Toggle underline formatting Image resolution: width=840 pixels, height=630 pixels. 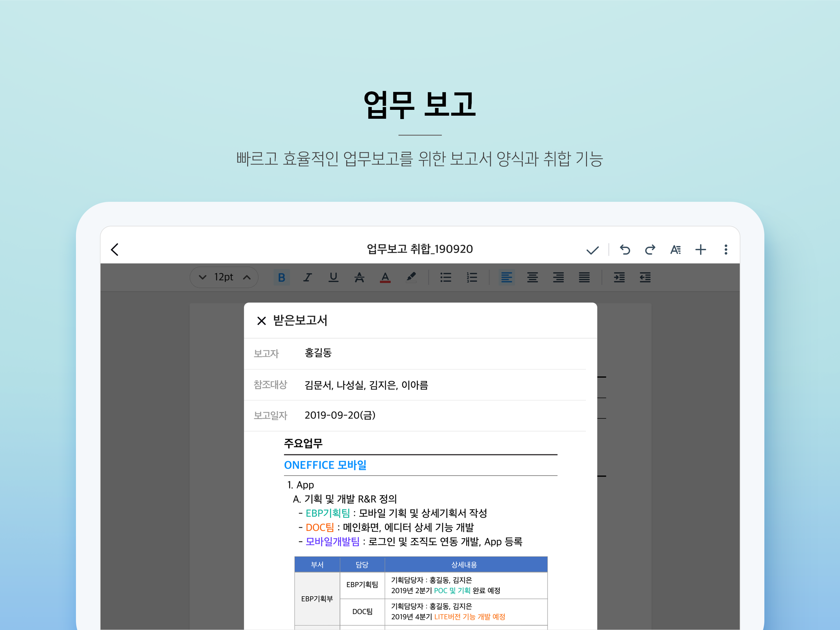tap(333, 277)
